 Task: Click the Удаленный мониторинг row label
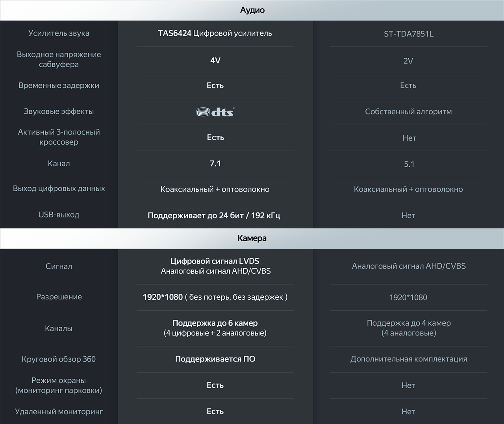(x=59, y=412)
